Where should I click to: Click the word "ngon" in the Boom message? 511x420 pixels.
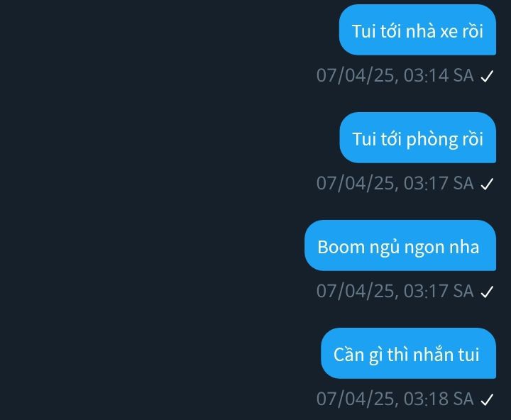(x=424, y=249)
